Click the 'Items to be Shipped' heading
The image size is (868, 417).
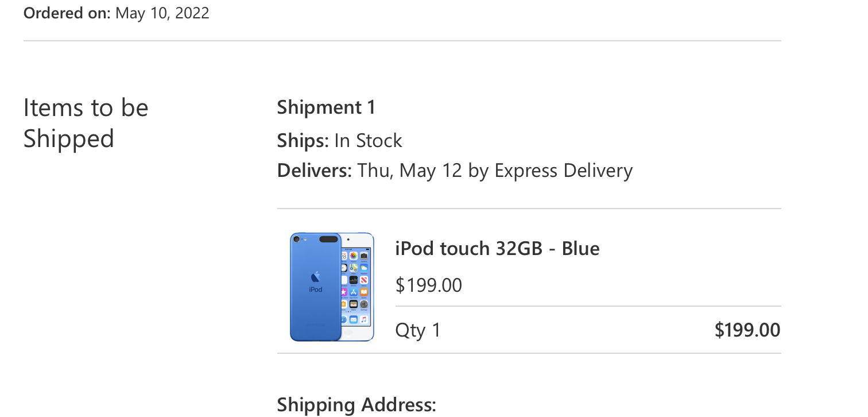(x=86, y=123)
